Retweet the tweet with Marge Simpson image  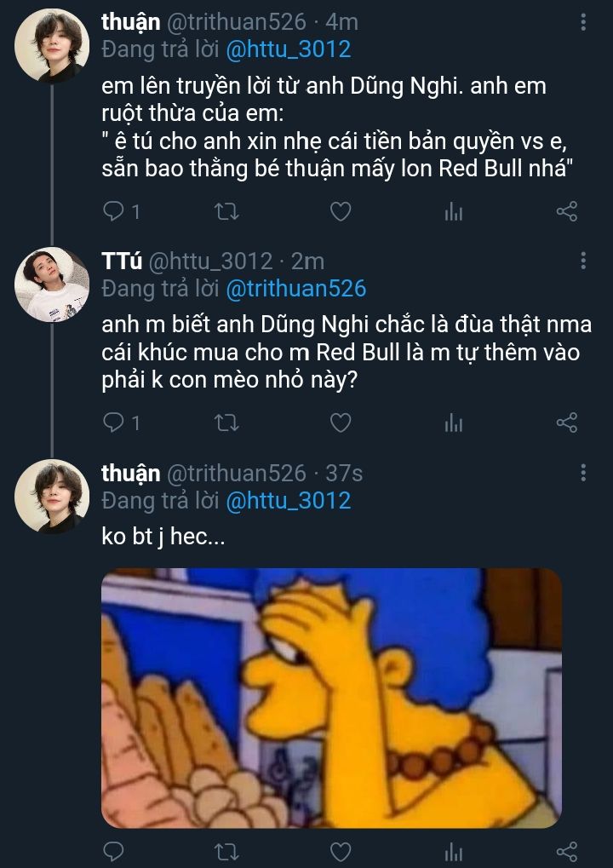[228, 850]
